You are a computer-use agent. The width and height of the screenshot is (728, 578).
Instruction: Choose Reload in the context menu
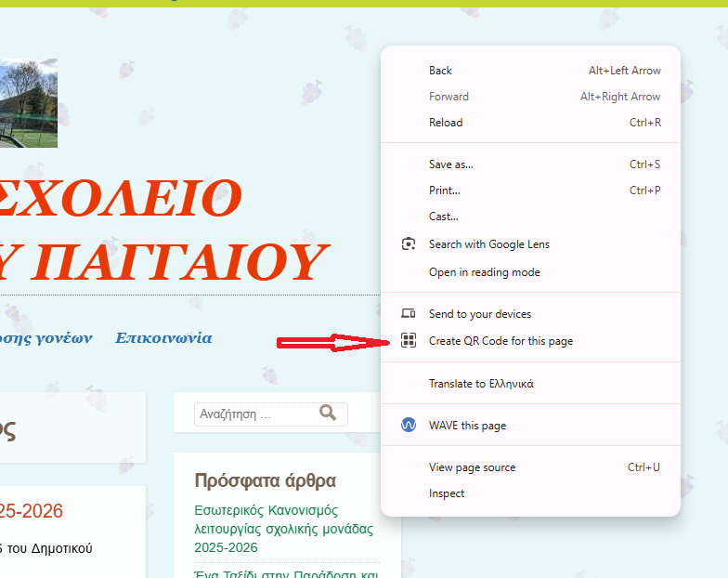[x=446, y=123]
